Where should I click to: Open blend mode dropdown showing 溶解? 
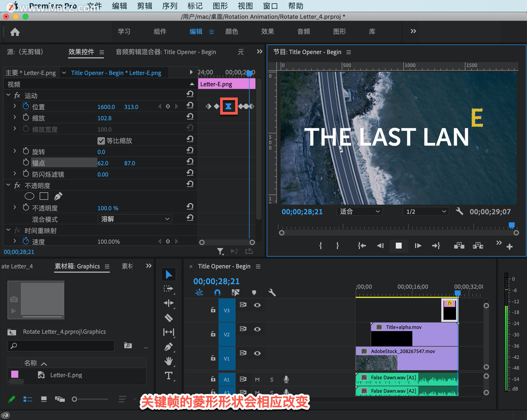[x=135, y=219]
